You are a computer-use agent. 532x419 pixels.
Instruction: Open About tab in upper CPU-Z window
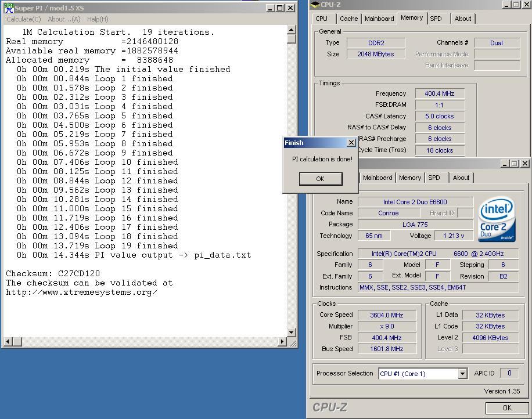point(463,19)
